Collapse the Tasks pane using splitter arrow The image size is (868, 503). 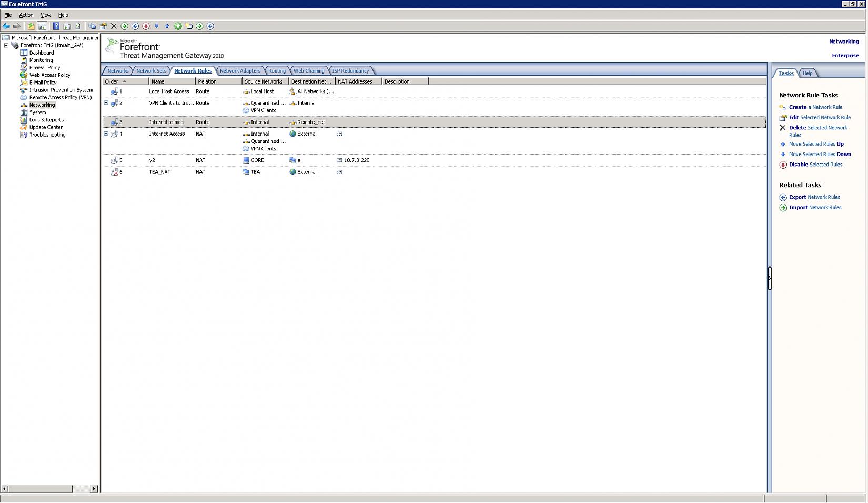(x=770, y=278)
